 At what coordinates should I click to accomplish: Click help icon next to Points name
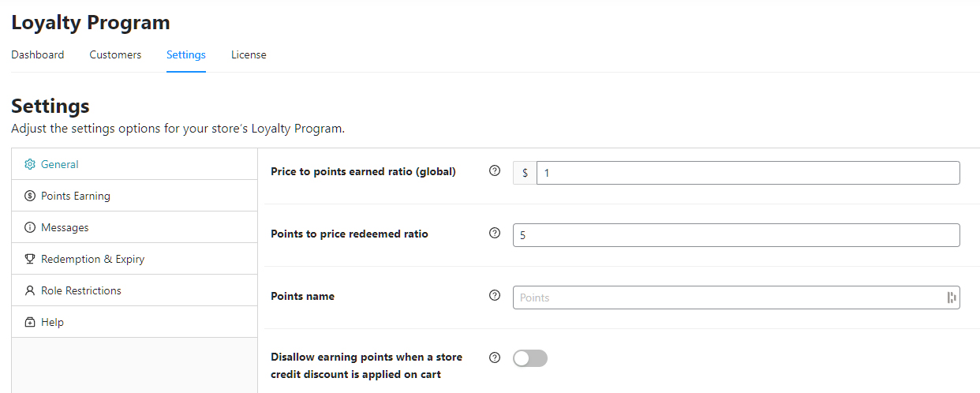[495, 295]
